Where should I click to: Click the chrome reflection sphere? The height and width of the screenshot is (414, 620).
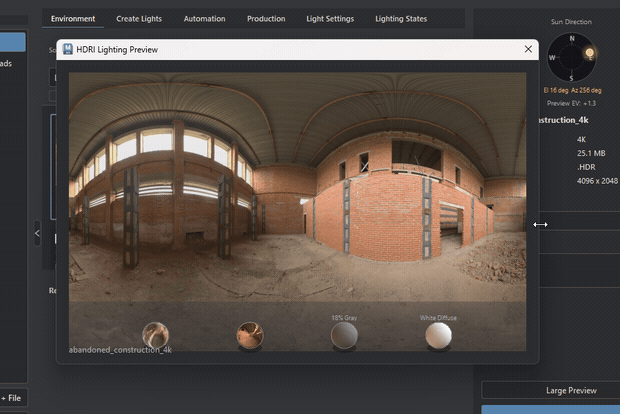tap(155, 335)
